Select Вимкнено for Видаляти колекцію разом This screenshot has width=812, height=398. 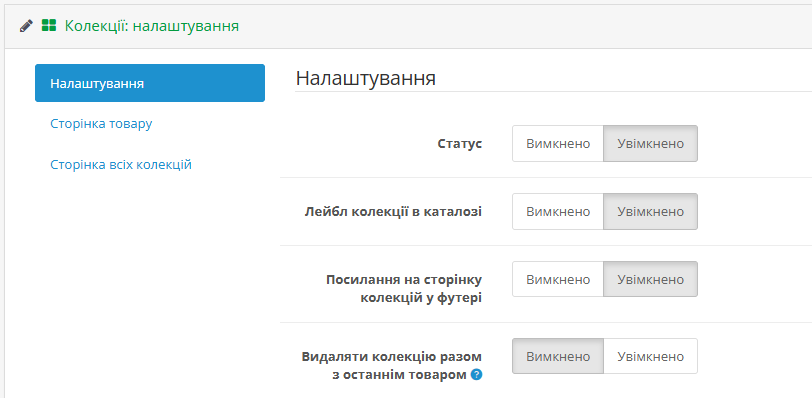click(558, 356)
